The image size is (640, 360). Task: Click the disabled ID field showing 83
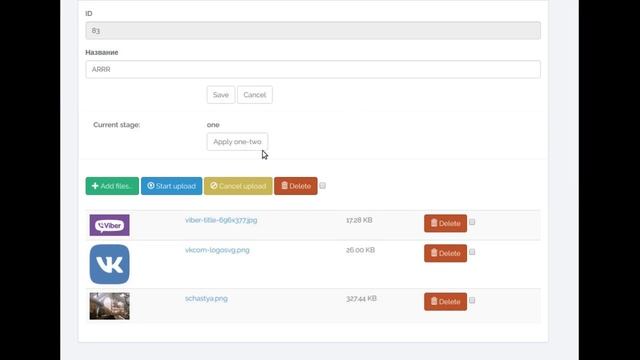pyautogui.click(x=313, y=31)
